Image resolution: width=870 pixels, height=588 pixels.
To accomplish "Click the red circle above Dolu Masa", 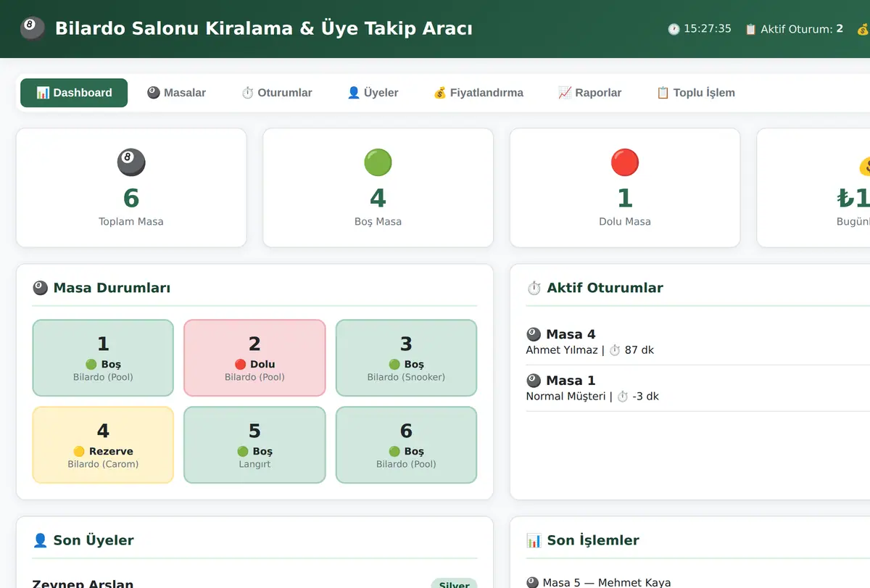I will click(625, 162).
